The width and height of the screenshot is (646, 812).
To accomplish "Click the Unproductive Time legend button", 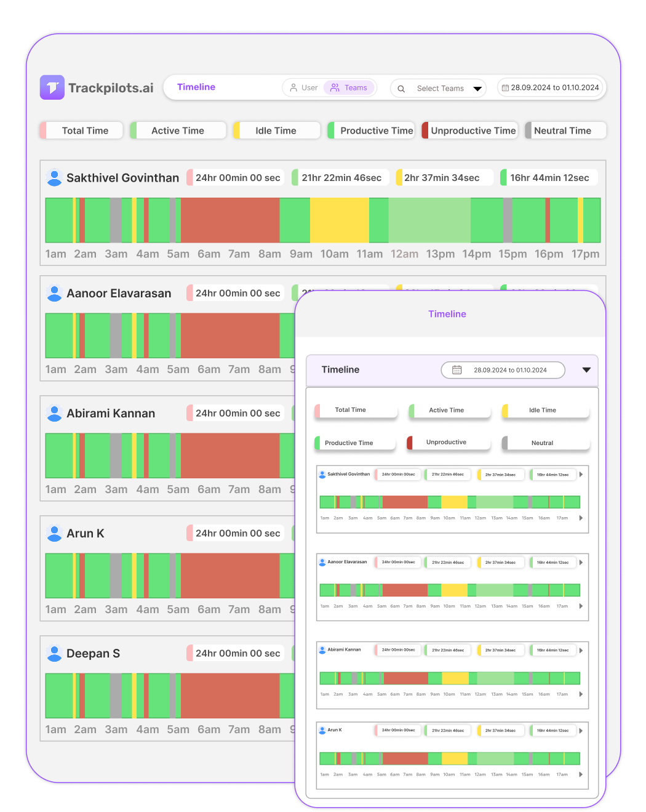I will (x=469, y=131).
